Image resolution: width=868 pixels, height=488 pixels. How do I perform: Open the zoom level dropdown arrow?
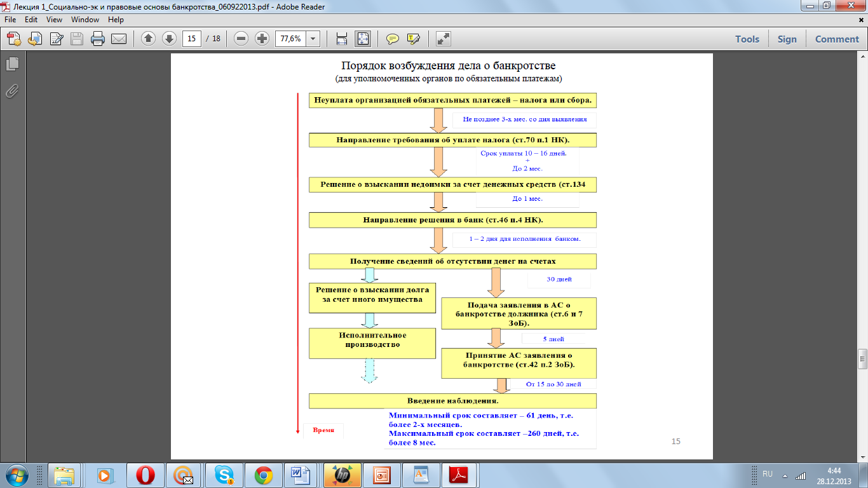pos(313,39)
